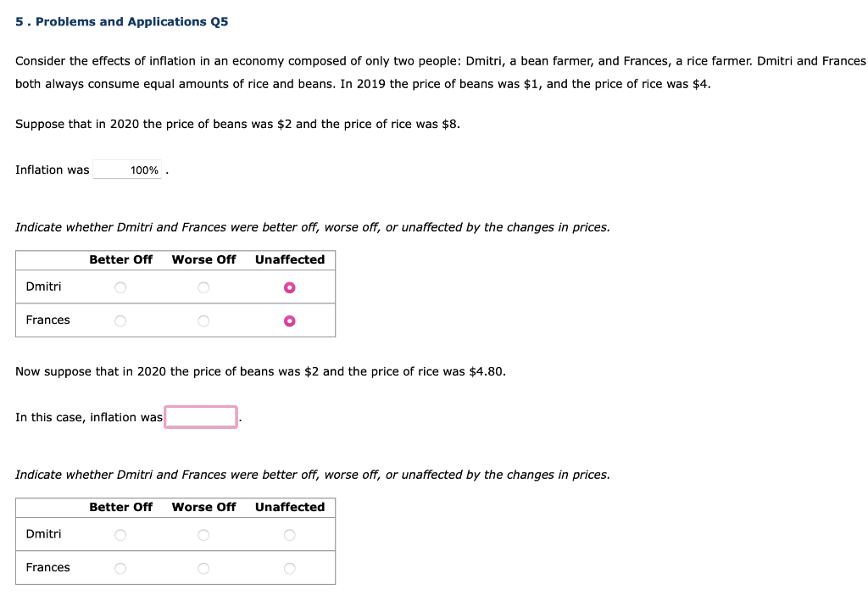Click the empty second inflation answer box

coord(200,416)
